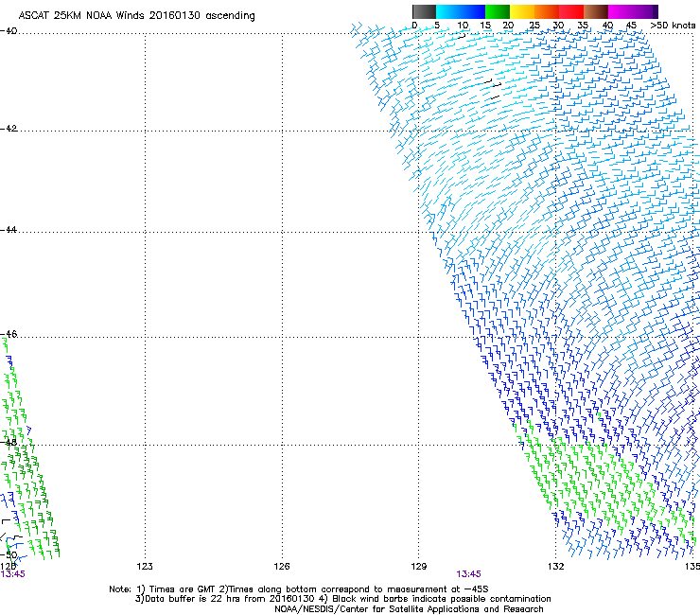Click the '126' longitude label
This screenshot has width=700, height=615.
point(282,567)
